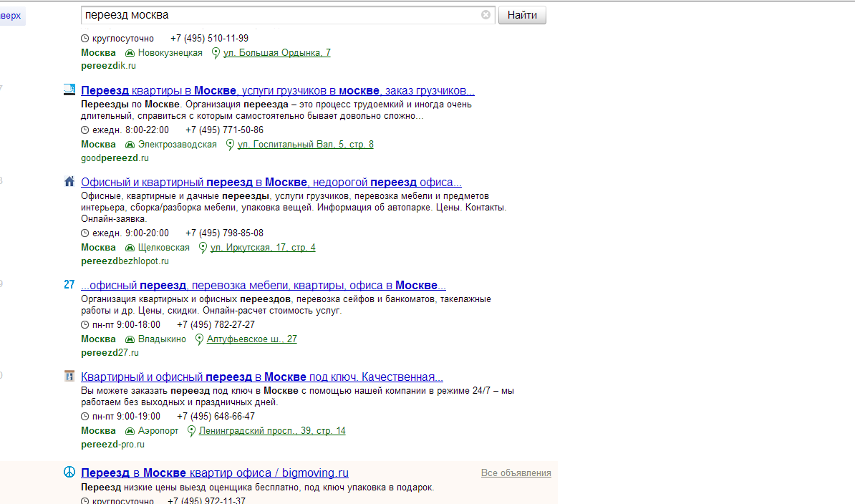Click the house favicon of pereezdbezhlopot.ru result
Viewport: 855px width, 504px height.
[69, 181]
